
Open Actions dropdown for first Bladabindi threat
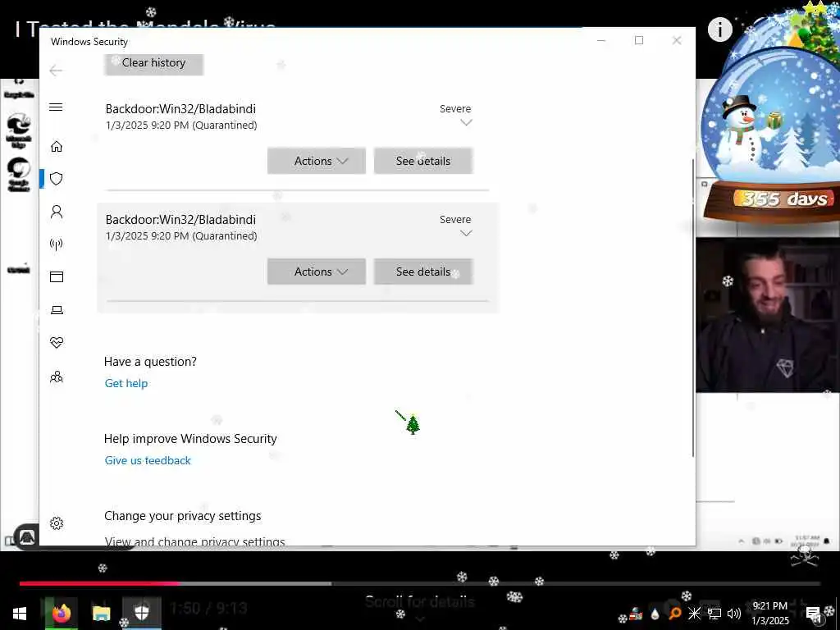pos(317,161)
